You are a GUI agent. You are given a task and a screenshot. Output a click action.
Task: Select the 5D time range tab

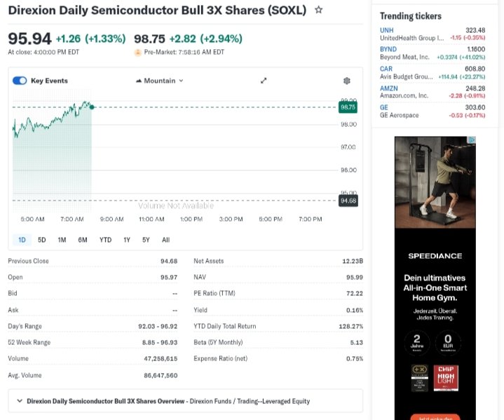click(x=42, y=240)
